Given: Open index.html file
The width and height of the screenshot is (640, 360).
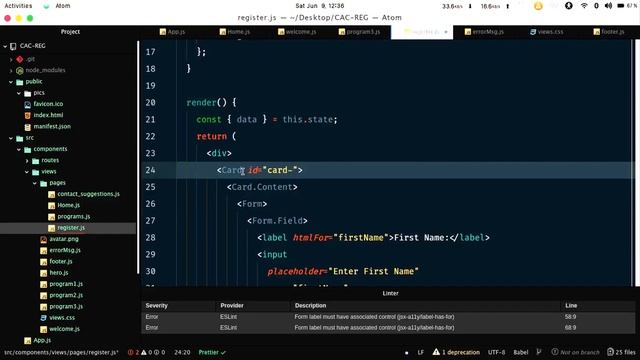Looking at the screenshot, I should 48,115.
